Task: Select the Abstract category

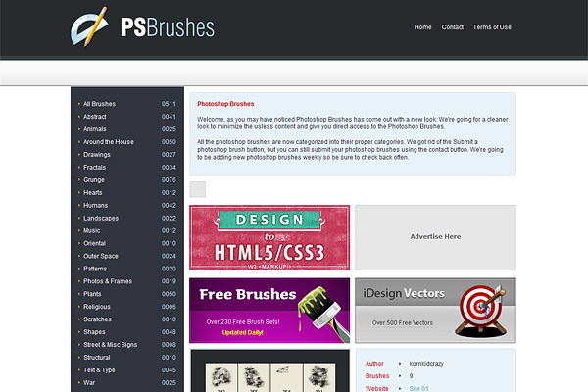Action: click(x=95, y=117)
